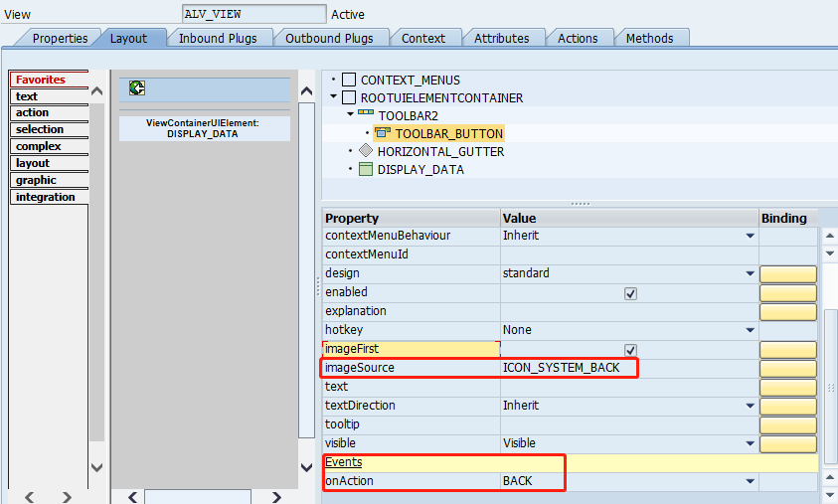The height and width of the screenshot is (504, 838).
Task: Collapse the TOOLBAR2 tree node
Action: [x=351, y=114]
